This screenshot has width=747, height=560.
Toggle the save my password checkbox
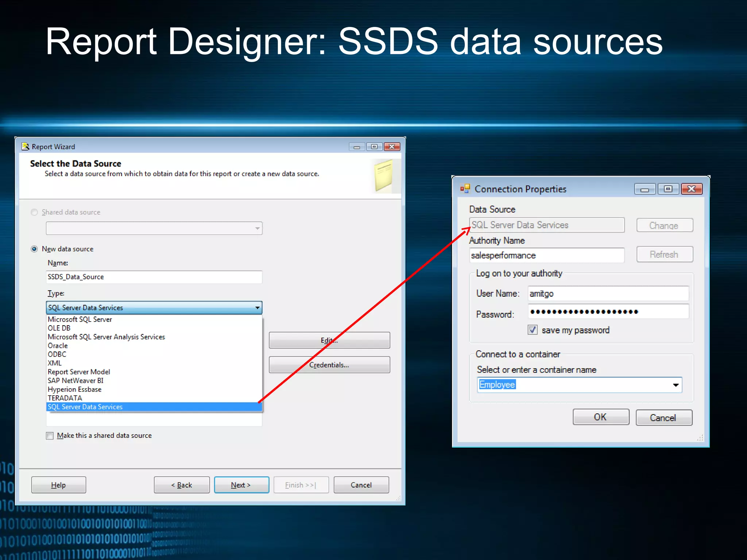point(532,330)
